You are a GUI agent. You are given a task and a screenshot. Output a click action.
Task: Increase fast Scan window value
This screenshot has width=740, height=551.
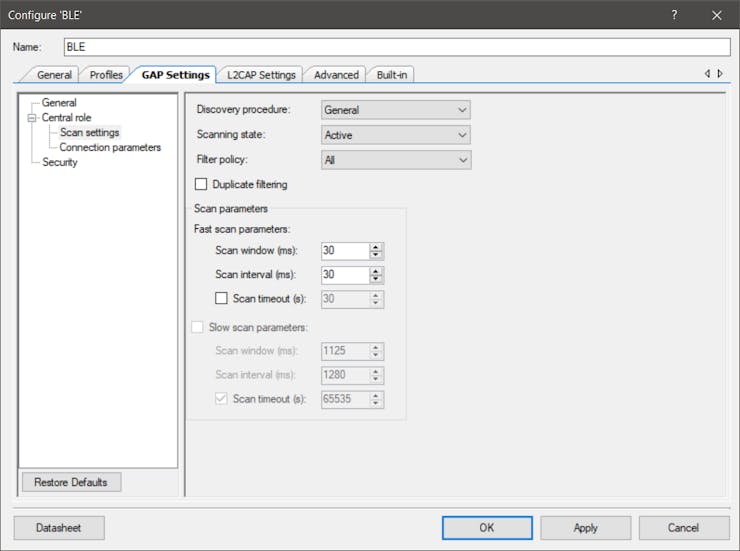pyautogui.click(x=376, y=247)
